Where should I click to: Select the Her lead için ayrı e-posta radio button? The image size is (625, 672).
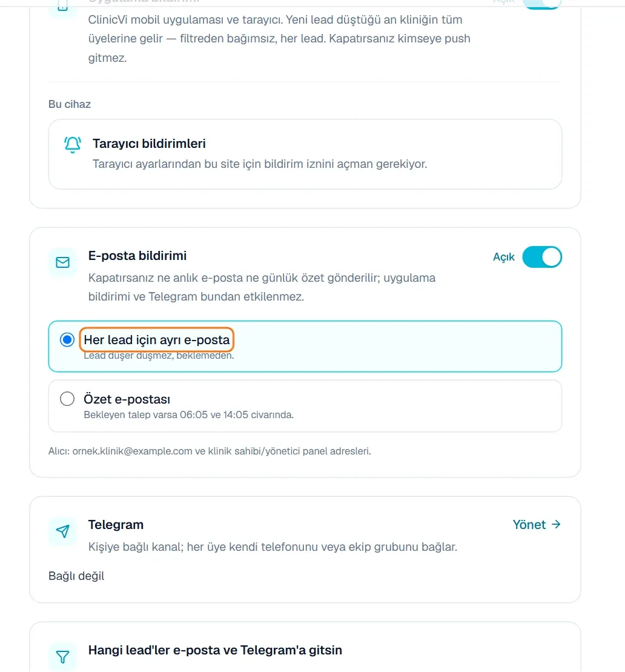pyautogui.click(x=67, y=340)
